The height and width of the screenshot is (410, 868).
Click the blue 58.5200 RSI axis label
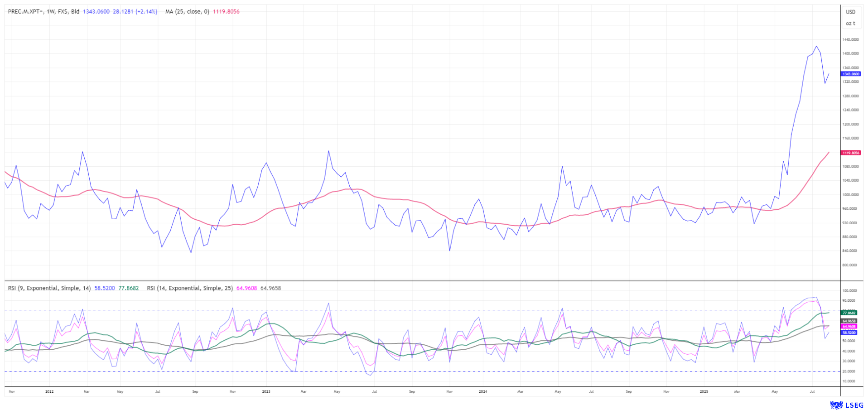[849, 333]
